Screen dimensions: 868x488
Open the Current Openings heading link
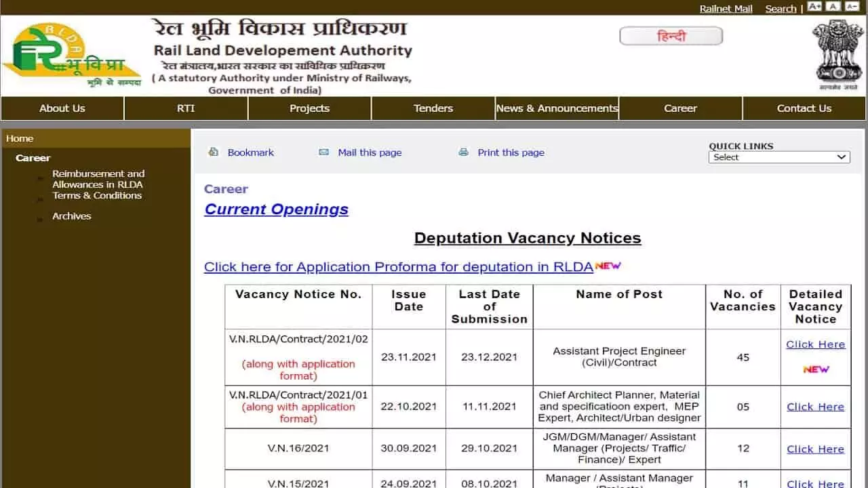coord(277,209)
